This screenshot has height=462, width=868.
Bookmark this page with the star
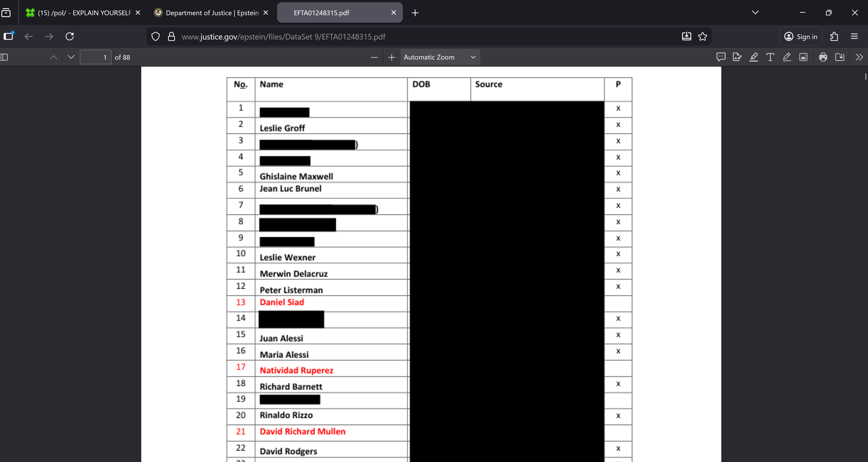tap(703, 36)
